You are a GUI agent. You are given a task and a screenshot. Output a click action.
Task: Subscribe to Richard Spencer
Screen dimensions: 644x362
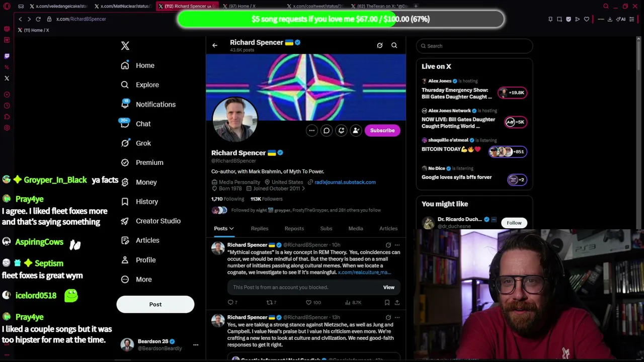pyautogui.click(x=382, y=131)
